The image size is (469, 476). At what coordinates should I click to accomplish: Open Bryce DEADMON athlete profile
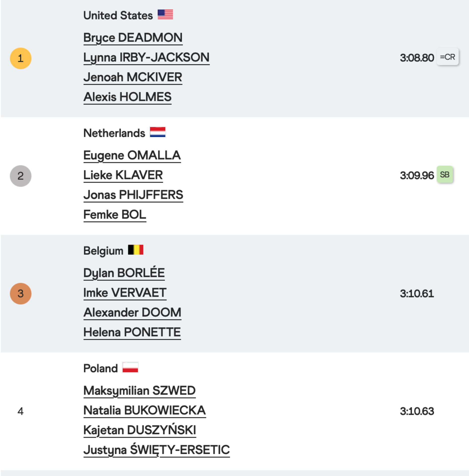(133, 38)
